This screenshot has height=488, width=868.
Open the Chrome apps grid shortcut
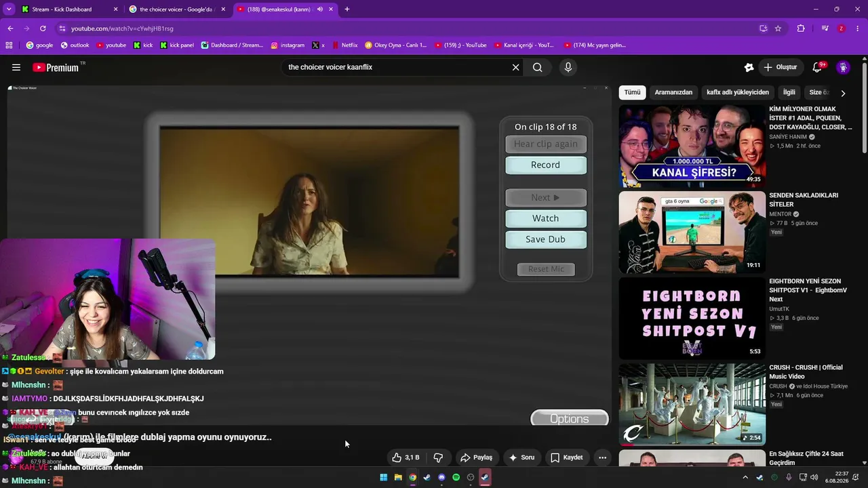pyautogui.click(x=9, y=45)
